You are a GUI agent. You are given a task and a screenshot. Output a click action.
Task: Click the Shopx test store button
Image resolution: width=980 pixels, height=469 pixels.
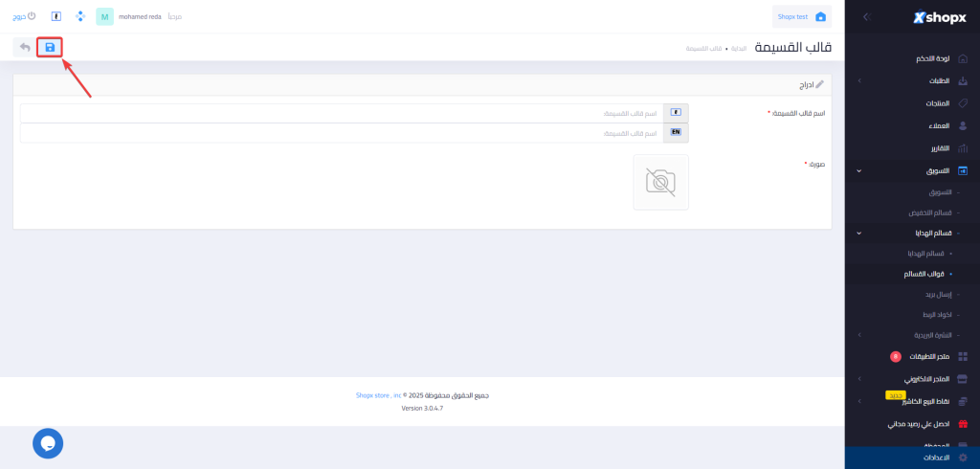801,16
